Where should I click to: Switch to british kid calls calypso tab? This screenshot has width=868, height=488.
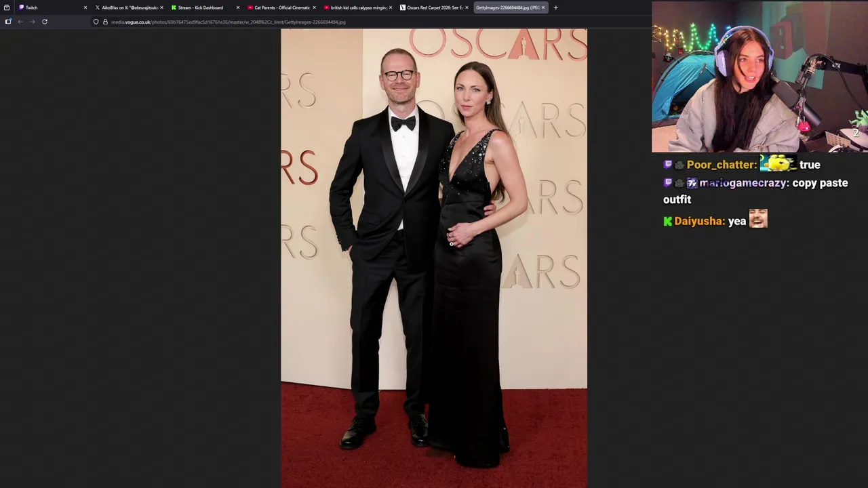(356, 7)
